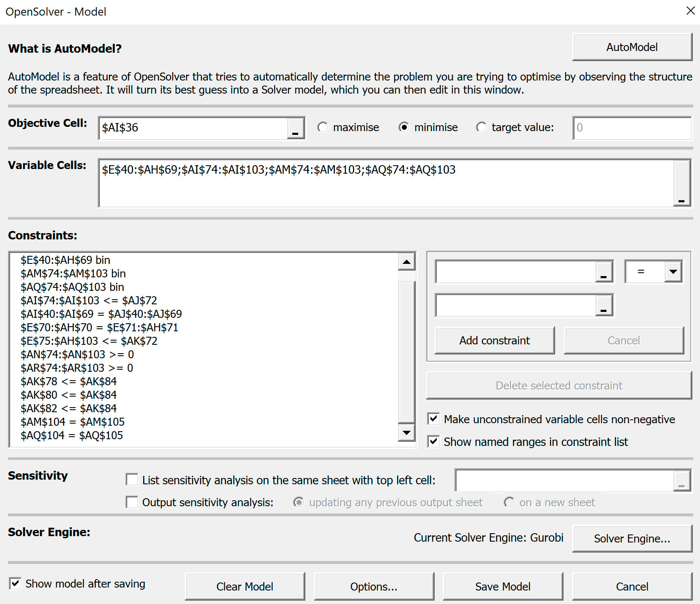Open the Solver Engine... chooser
This screenshot has width=700, height=604.
[632, 539]
